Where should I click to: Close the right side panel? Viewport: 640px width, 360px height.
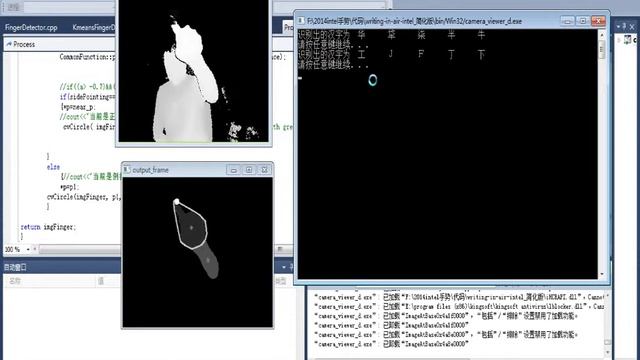point(632,27)
